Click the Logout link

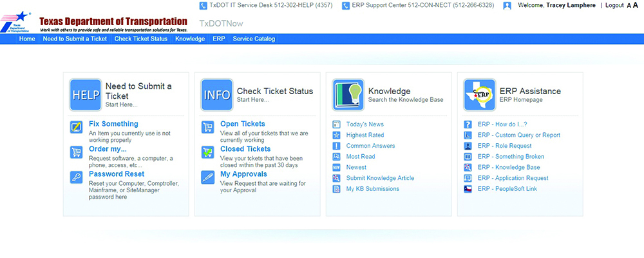[x=614, y=5]
